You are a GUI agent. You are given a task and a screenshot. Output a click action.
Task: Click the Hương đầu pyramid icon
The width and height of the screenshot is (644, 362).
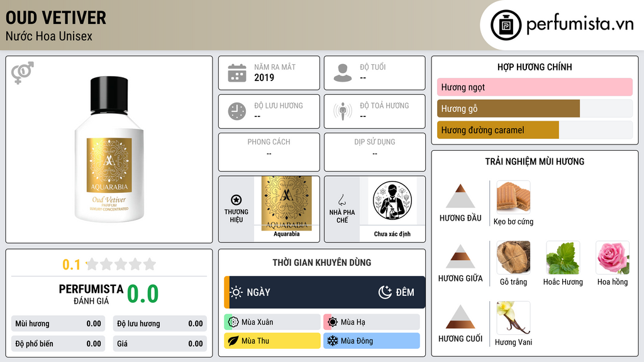tap(460, 196)
